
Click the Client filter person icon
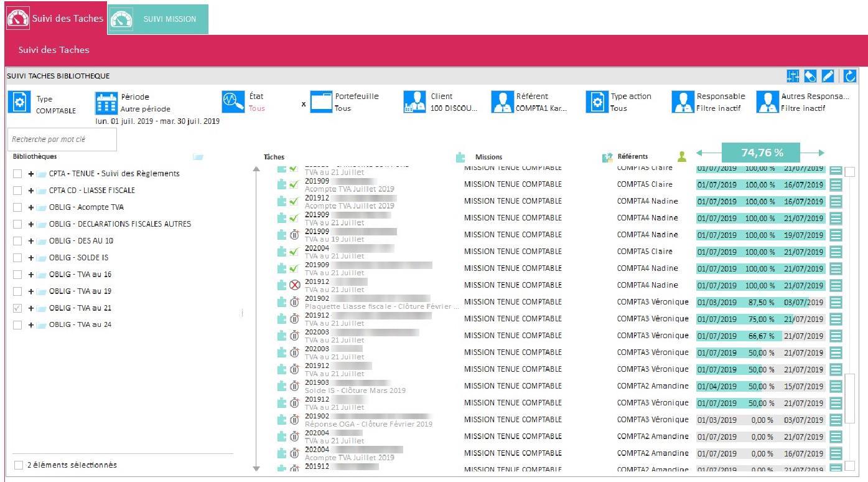point(415,102)
